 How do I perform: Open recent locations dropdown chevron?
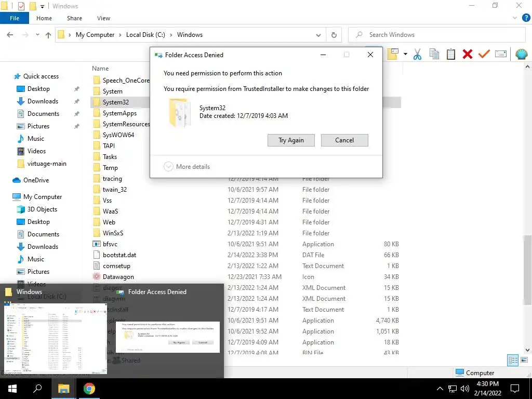[x=37, y=35]
